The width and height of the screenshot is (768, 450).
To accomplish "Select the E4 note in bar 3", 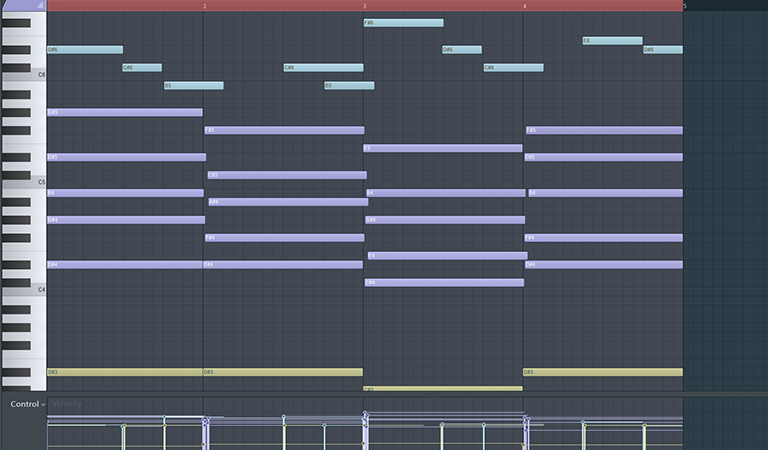I will point(447,256).
